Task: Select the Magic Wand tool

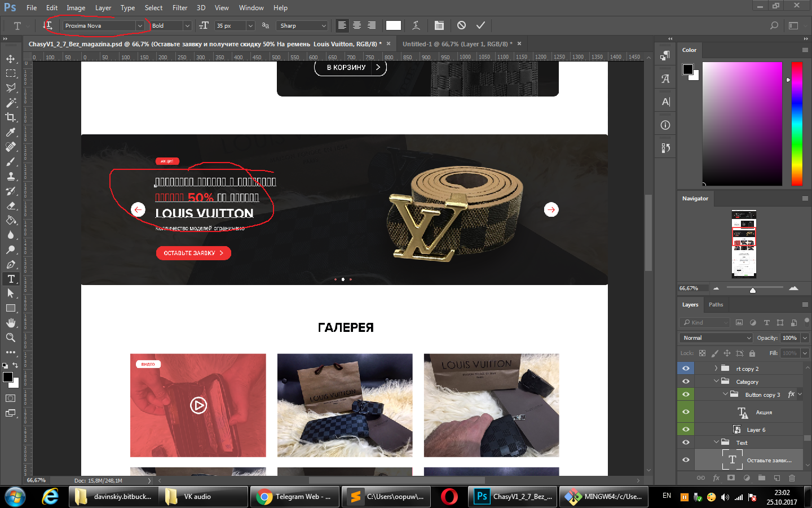Action: (x=11, y=103)
